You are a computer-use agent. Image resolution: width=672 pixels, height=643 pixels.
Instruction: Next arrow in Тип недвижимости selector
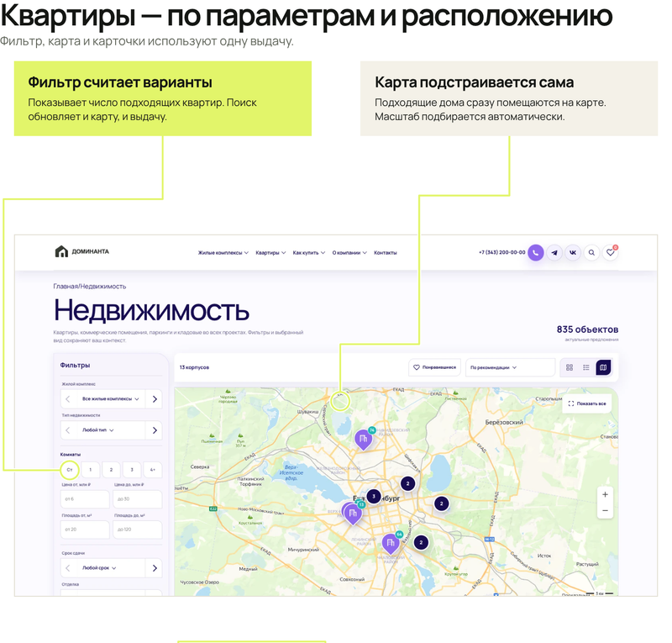point(155,430)
